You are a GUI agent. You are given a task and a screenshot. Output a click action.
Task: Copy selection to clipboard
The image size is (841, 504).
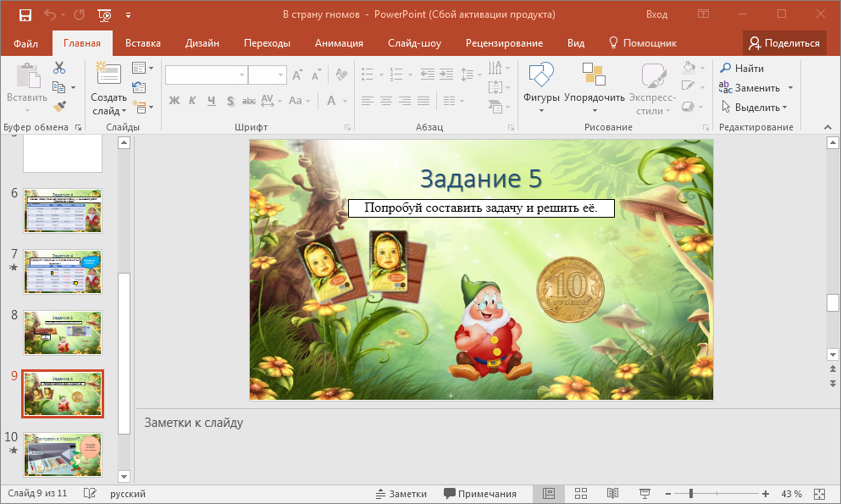pyautogui.click(x=58, y=87)
